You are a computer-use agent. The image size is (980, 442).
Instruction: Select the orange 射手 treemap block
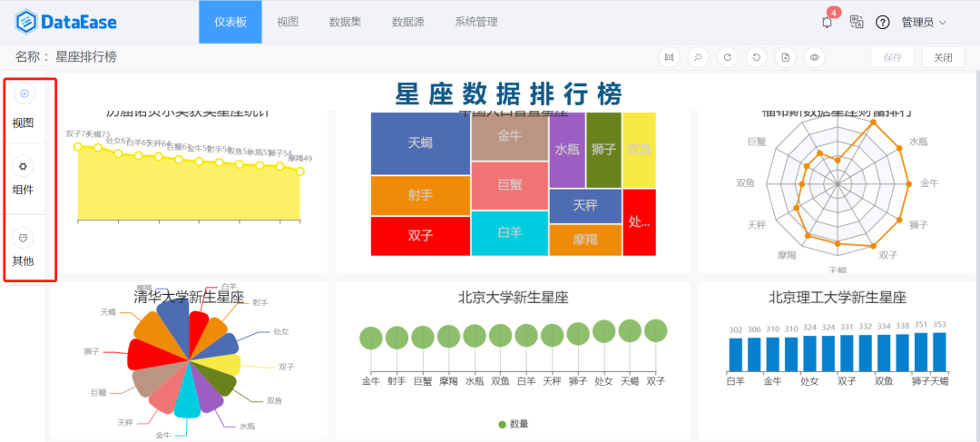coord(420,196)
